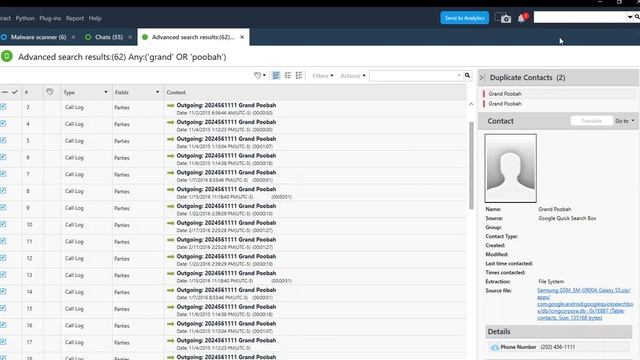The width and height of the screenshot is (640, 360).
Task: Open the Type column filter dropdown
Action: 106,92
